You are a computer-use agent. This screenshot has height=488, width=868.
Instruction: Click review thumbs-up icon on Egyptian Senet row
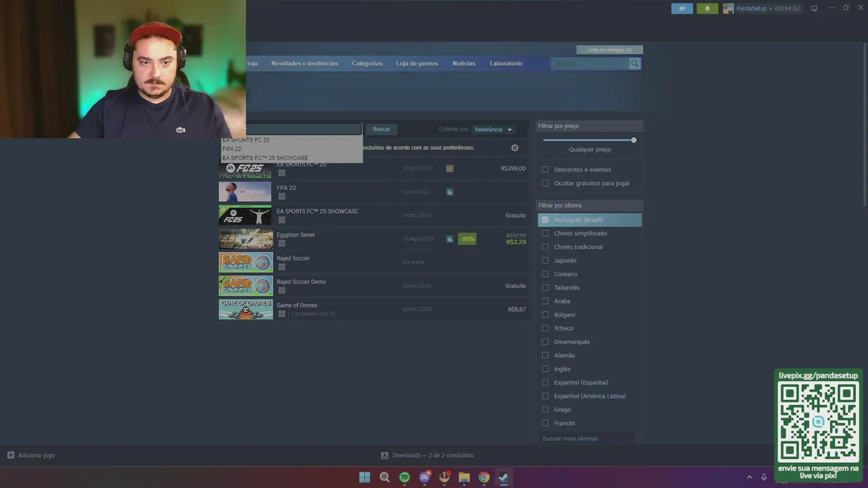[x=450, y=239]
